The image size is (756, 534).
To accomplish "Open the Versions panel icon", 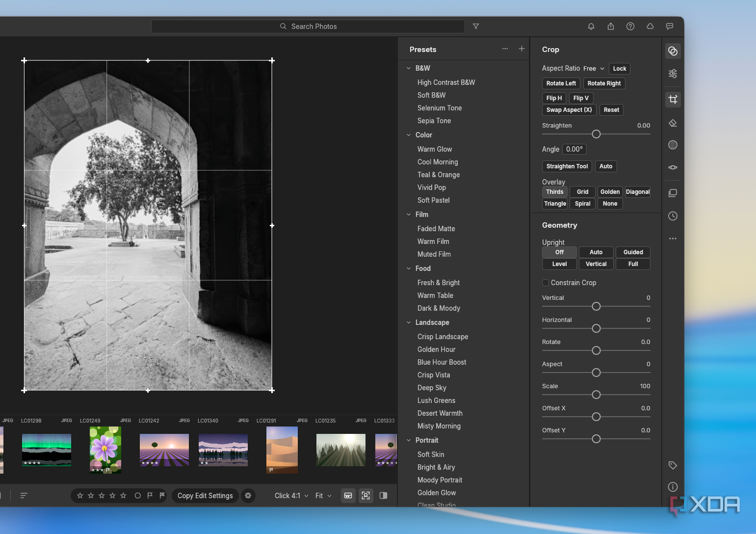I will pos(673,193).
